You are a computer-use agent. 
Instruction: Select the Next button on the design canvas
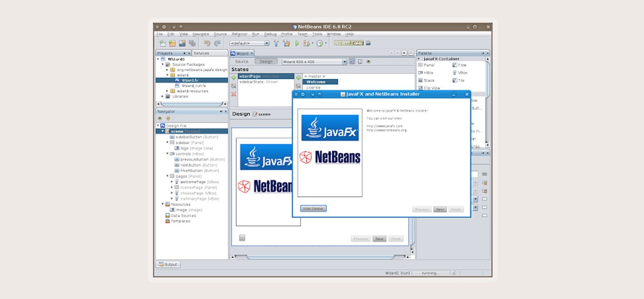pos(379,239)
